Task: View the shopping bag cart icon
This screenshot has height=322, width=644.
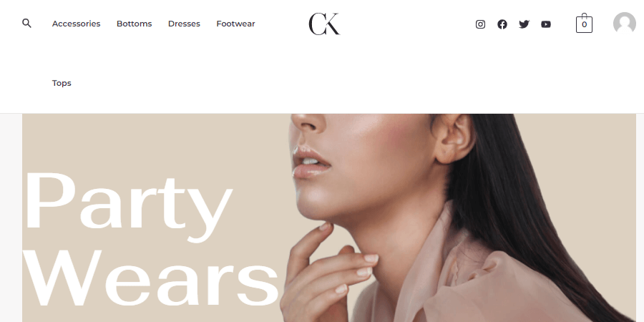Action: click(584, 23)
